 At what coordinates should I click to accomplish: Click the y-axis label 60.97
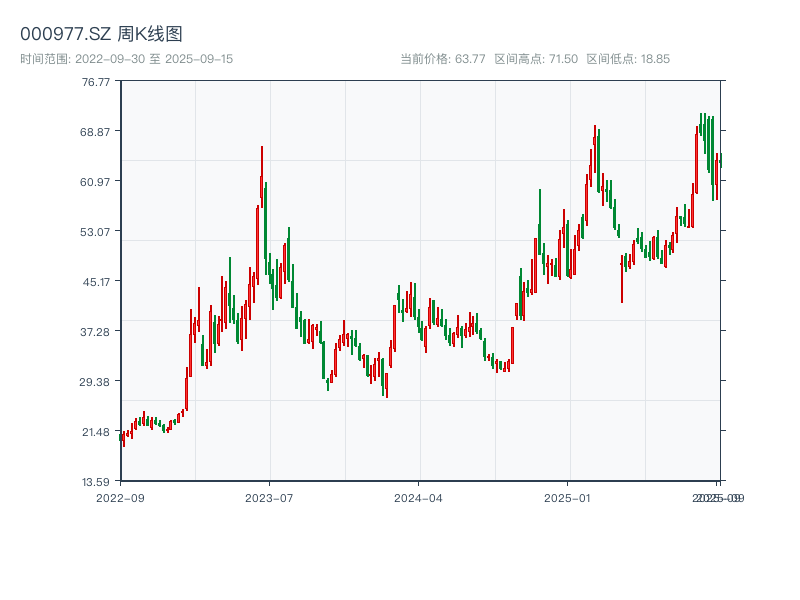(95, 182)
